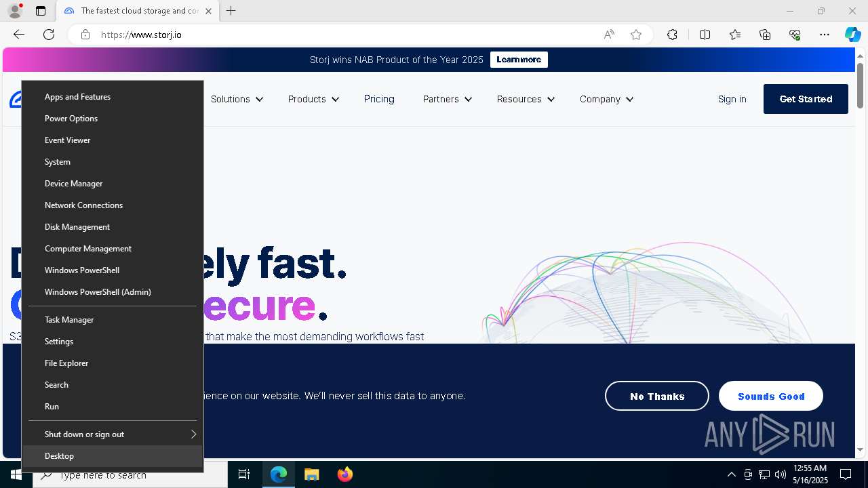
Task: Select System in the Win+X menu
Action: [113, 162]
